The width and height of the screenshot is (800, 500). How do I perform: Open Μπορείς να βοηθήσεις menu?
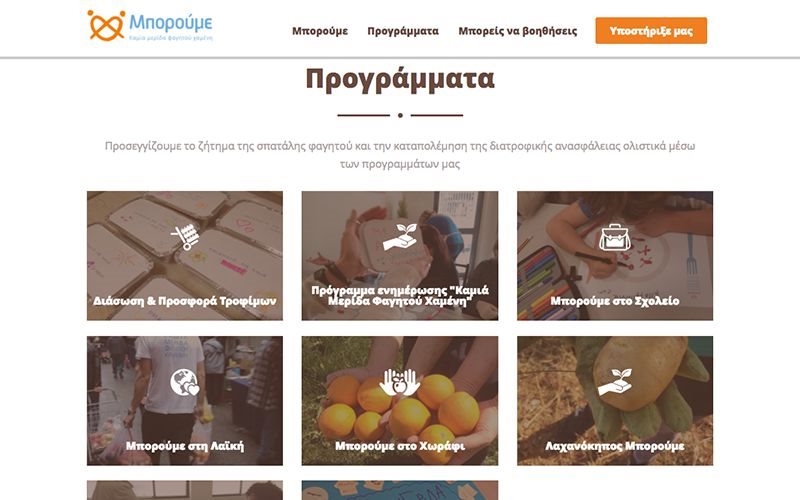pos(518,31)
